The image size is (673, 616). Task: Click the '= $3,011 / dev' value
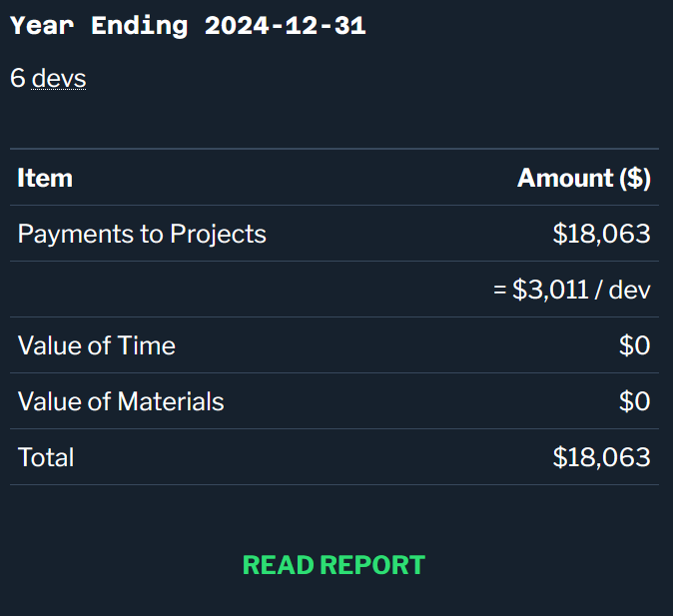point(572,290)
